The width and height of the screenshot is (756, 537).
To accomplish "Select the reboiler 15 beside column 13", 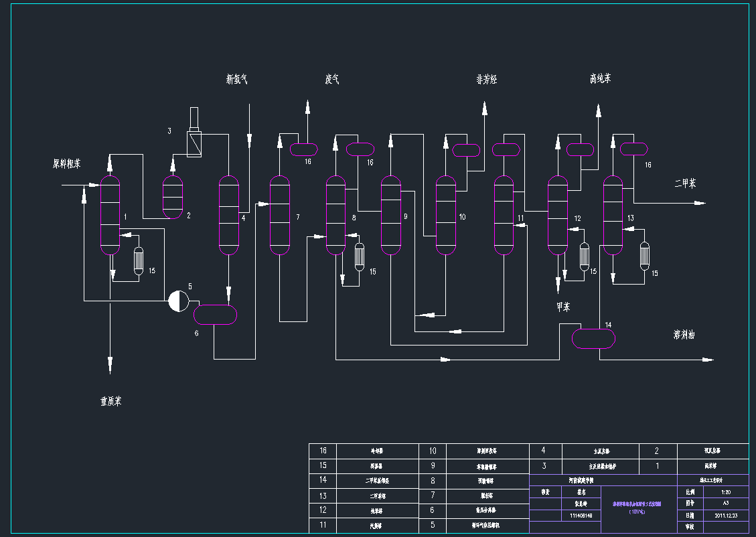I will (x=645, y=254).
